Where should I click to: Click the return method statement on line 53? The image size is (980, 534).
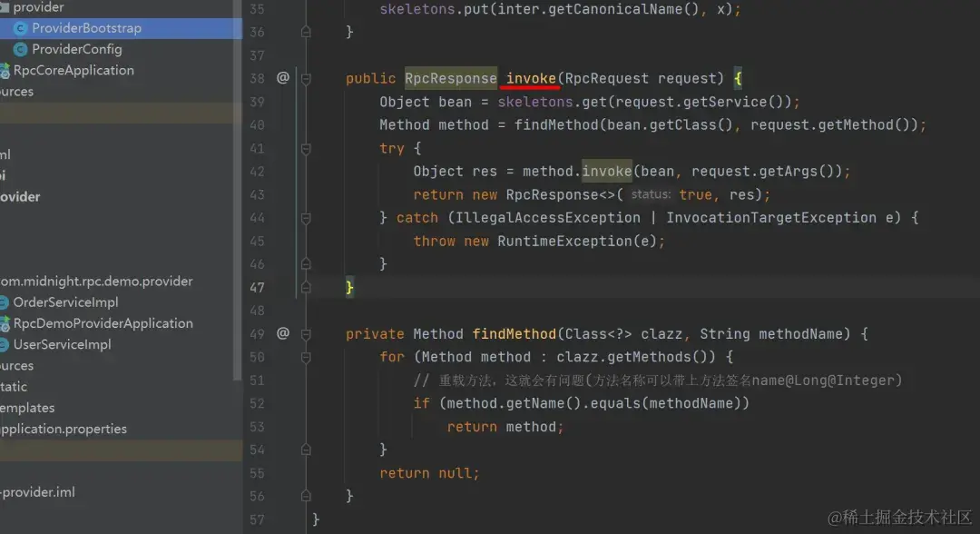pos(505,427)
